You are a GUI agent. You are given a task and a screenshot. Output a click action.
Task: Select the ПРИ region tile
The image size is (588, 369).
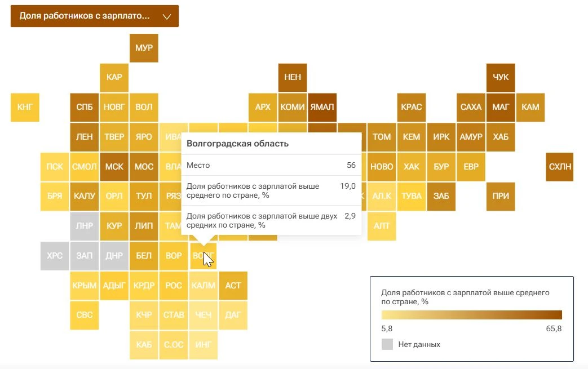[x=501, y=196]
